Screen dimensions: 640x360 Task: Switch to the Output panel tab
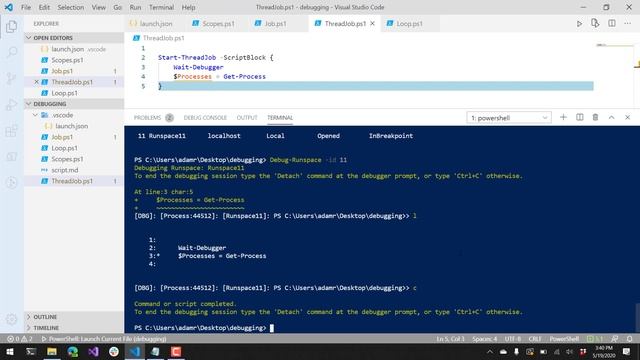(247, 118)
